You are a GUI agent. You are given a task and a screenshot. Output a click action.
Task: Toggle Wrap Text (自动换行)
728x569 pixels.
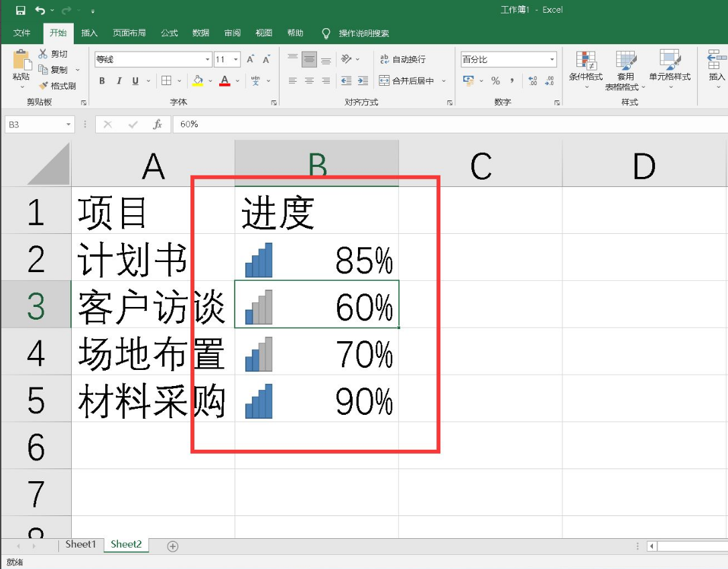point(402,59)
